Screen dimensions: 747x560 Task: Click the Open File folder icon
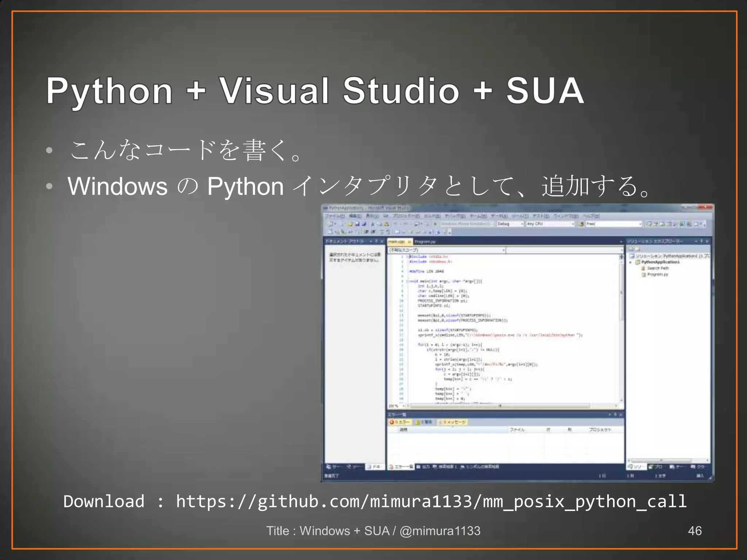click(x=350, y=224)
